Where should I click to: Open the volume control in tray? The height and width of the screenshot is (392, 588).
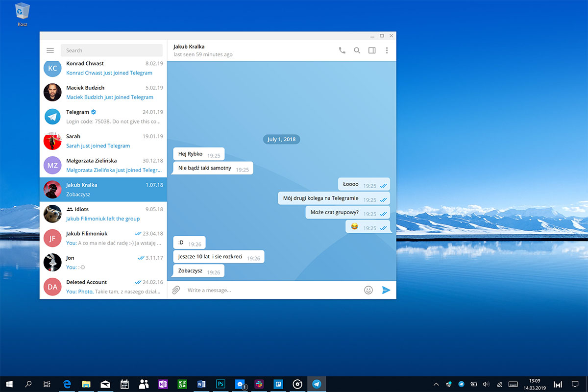pos(486,385)
